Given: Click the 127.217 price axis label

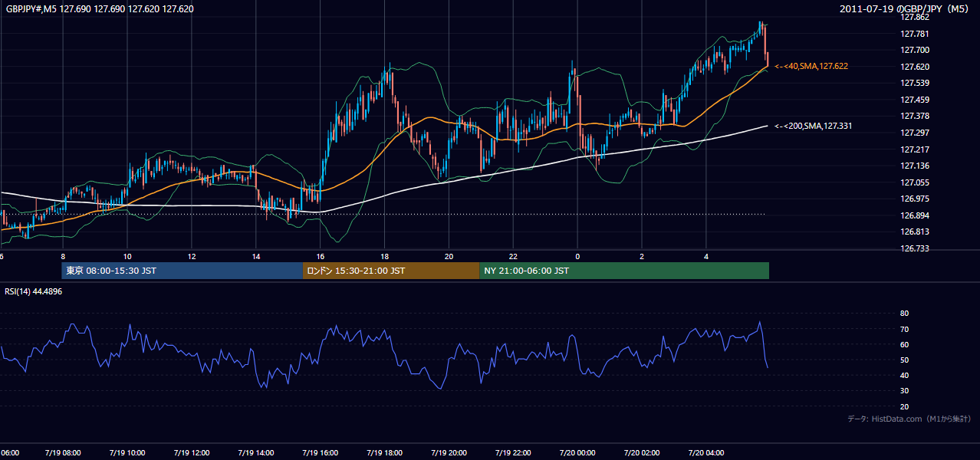Looking at the screenshot, I should click(916, 149).
